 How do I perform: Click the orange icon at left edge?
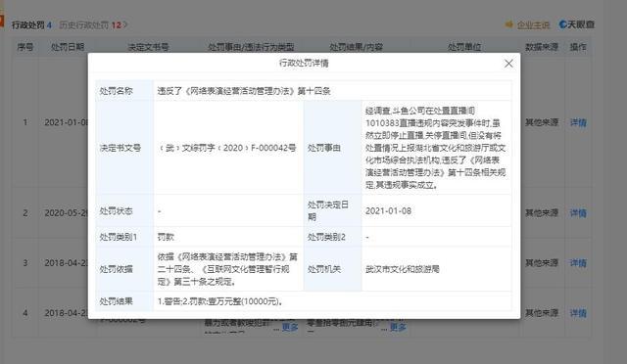pos(2,21)
